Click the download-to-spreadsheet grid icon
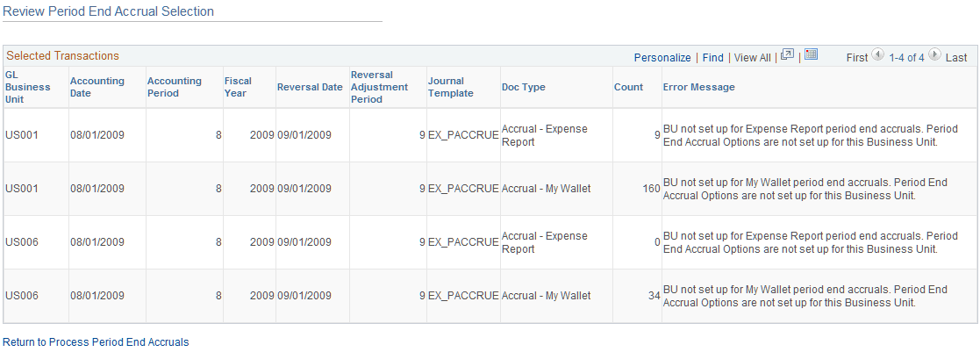The height and width of the screenshot is (352, 980). (x=811, y=55)
